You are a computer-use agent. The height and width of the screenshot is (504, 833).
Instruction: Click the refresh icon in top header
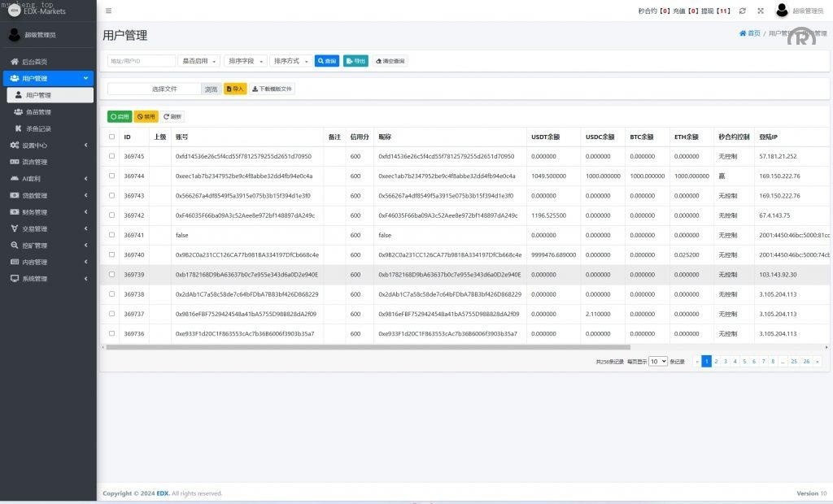742,11
